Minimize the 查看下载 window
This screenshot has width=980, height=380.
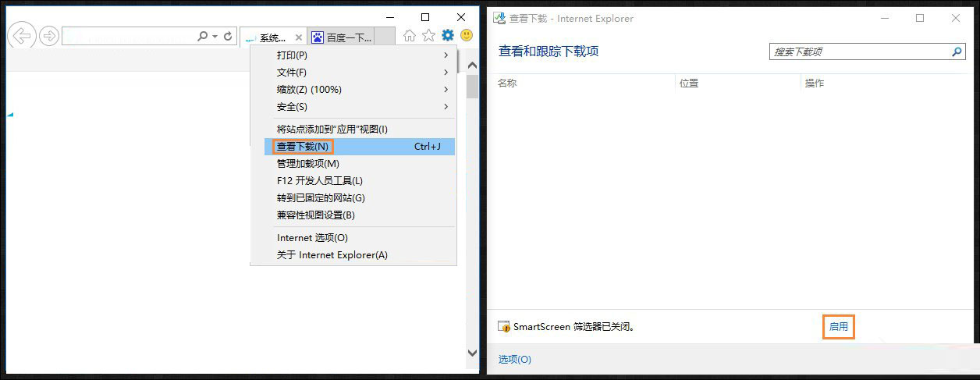click(x=884, y=18)
